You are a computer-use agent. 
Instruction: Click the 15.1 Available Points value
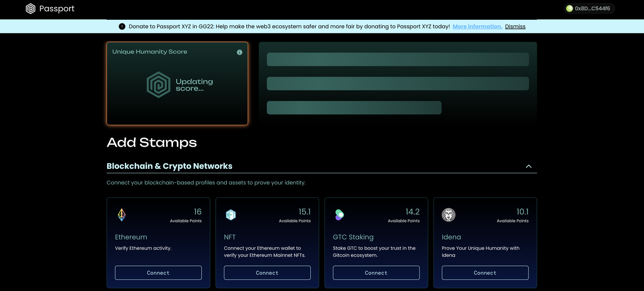tap(305, 212)
